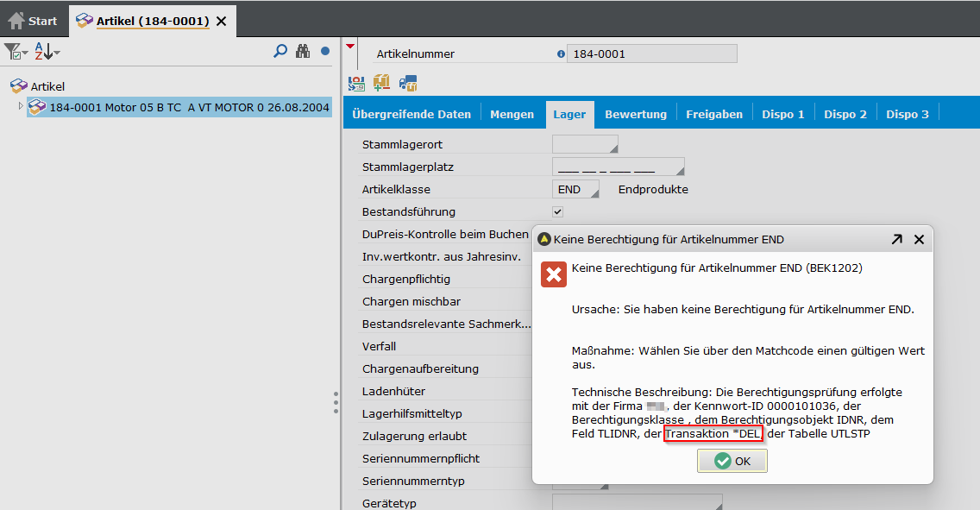This screenshot has height=510, width=980.
Task: Click the Artikelnummer input field
Action: pos(651,54)
